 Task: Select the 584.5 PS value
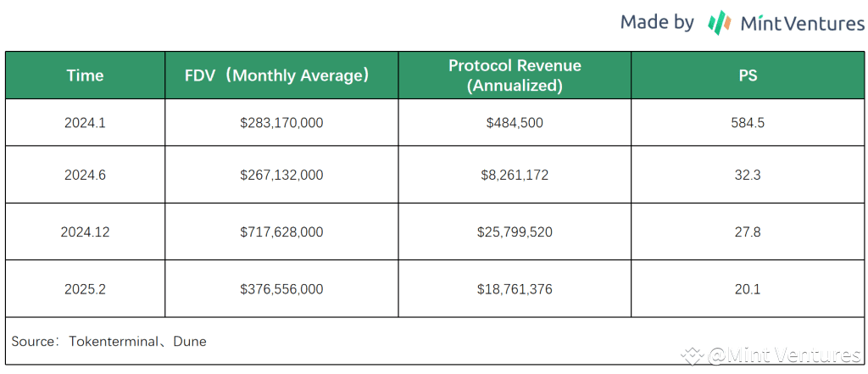coord(748,123)
